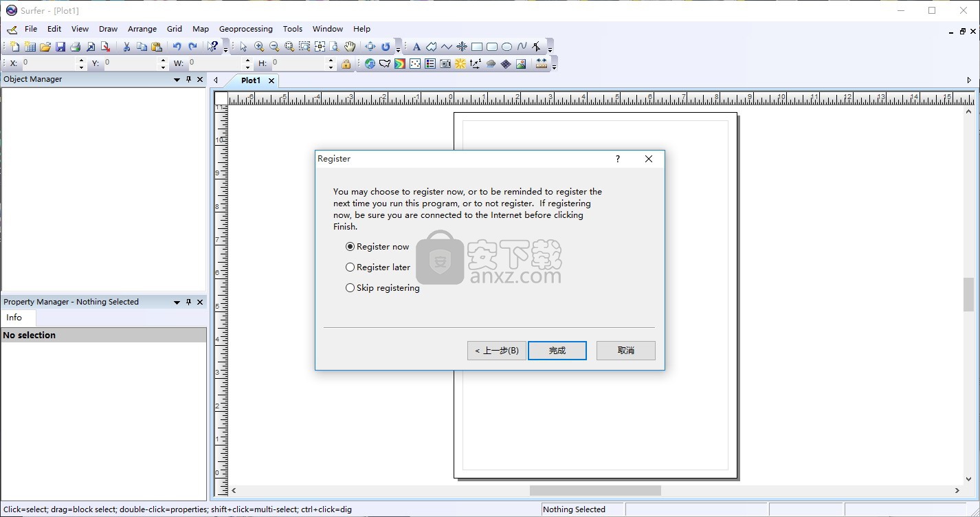Viewport: 980px width, 517px height.
Task: Create a new Post Map
Action: pyautogui.click(x=415, y=64)
